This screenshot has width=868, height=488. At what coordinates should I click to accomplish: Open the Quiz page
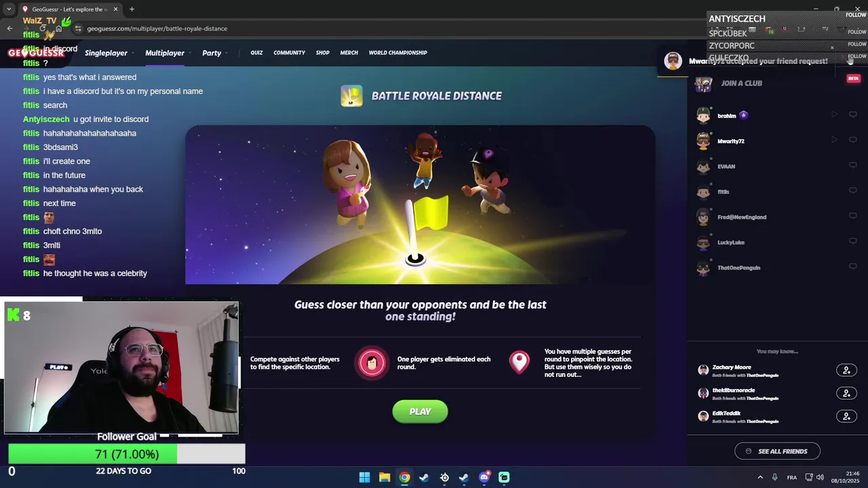tap(256, 53)
